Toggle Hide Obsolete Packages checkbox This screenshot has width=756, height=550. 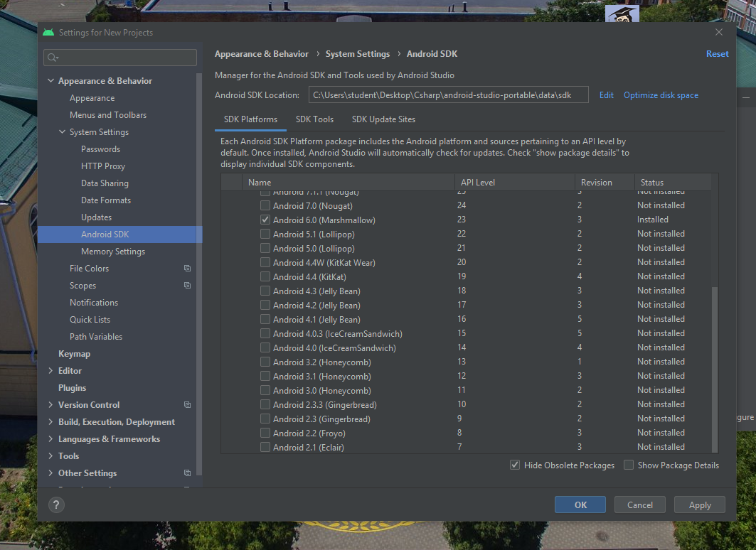[x=515, y=465]
